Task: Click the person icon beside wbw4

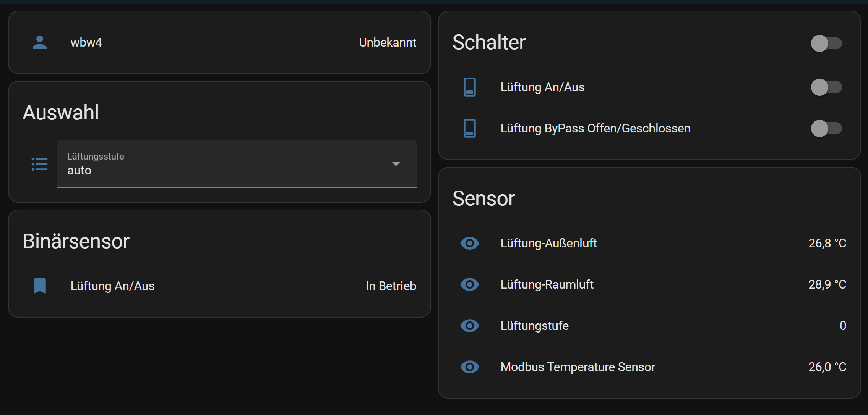Action: pos(40,42)
